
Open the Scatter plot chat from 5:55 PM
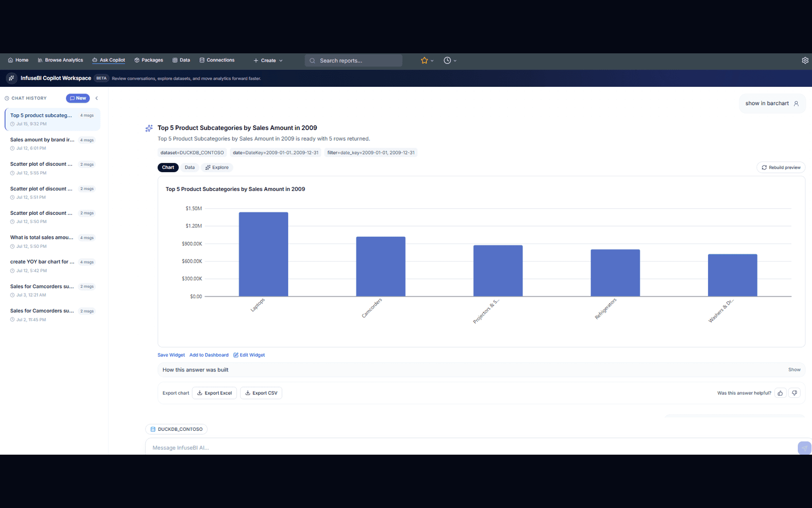pyautogui.click(x=52, y=168)
